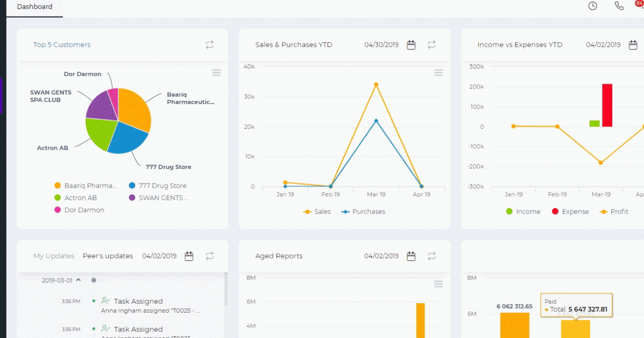Click the green Income bar for Mar-19

[595, 123]
